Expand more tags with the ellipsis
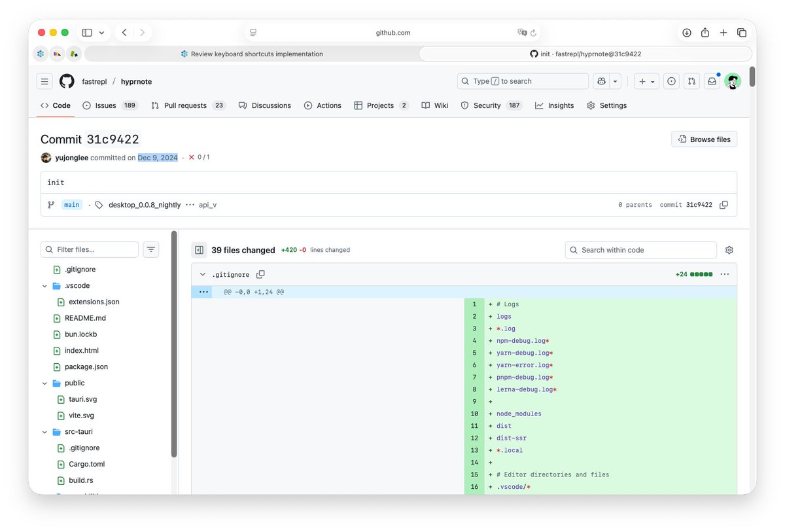785x532 pixels. pos(190,205)
